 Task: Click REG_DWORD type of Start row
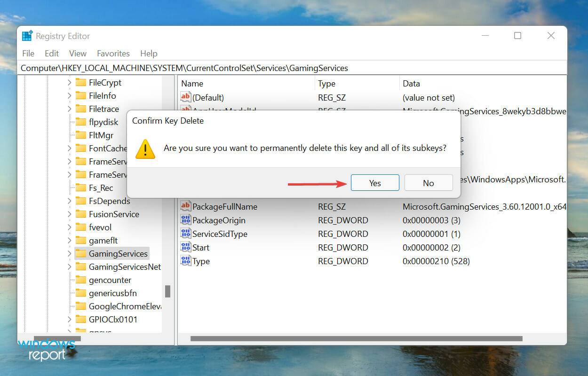point(343,247)
